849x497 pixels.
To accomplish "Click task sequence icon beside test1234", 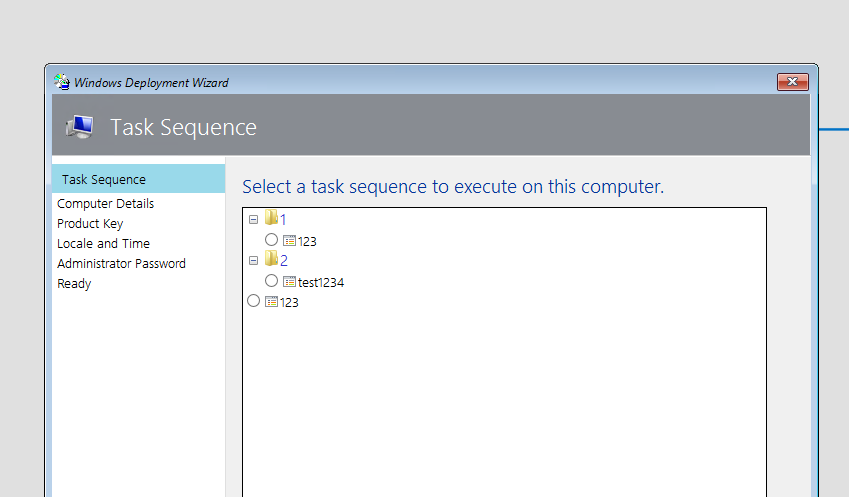I will pos(290,282).
